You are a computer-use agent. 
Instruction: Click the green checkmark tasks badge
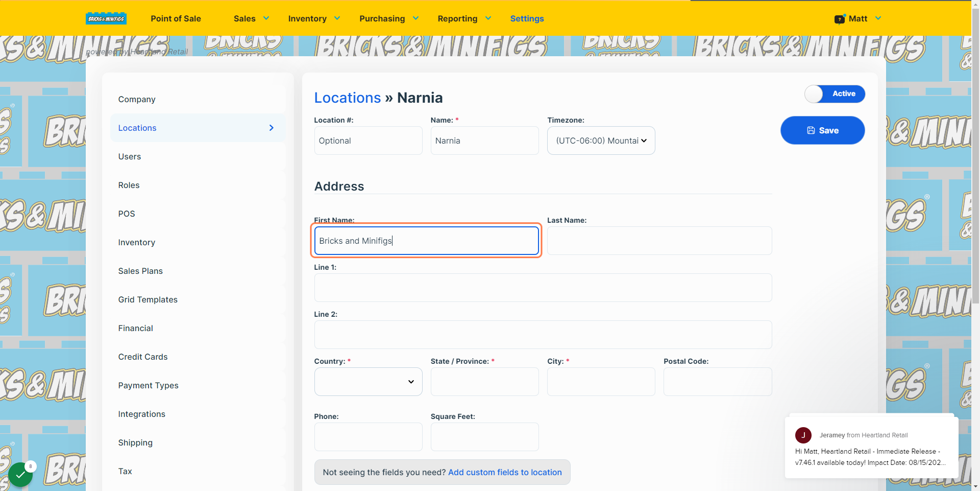click(x=20, y=474)
